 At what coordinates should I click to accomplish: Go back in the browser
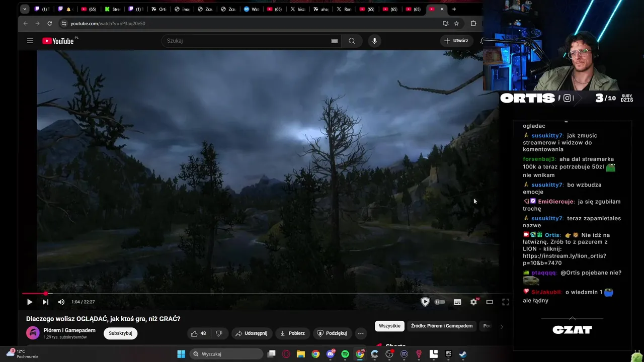click(x=26, y=24)
